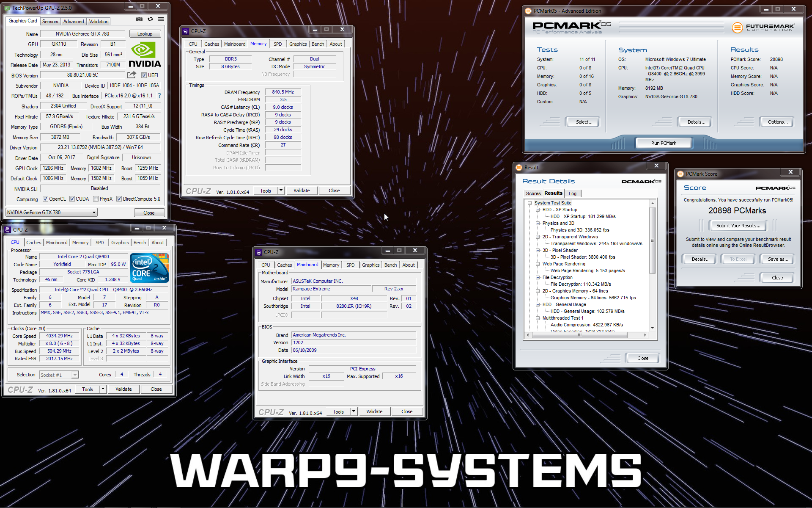Collapse the Physics and 3D node
812x508 pixels.
tap(538, 224)
